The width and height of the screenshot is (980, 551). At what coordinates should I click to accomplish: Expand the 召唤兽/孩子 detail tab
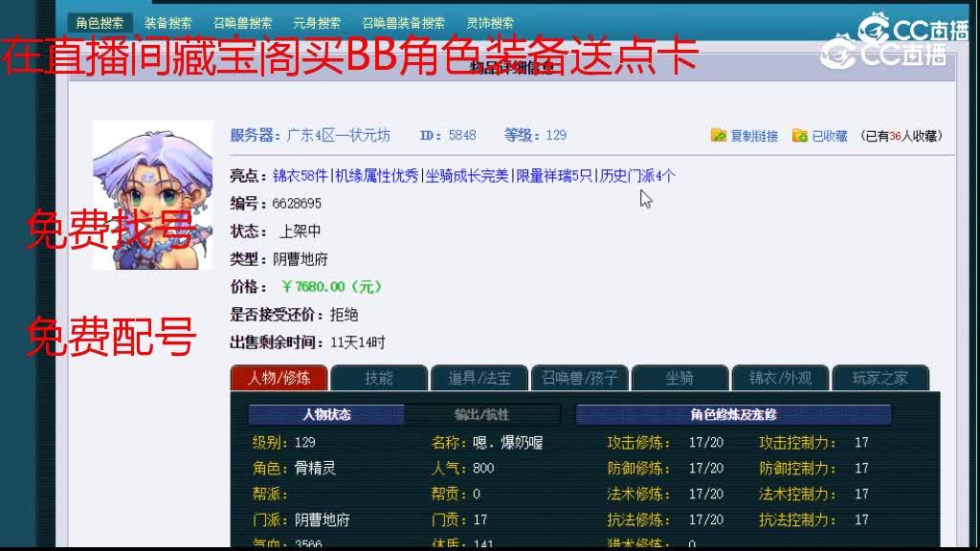tap(580, 378)
